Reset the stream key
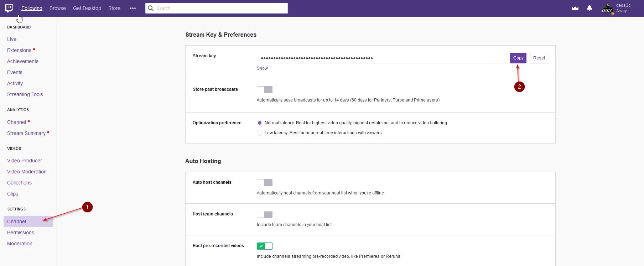The image size is (644, 266). click(x=539, y=58)
